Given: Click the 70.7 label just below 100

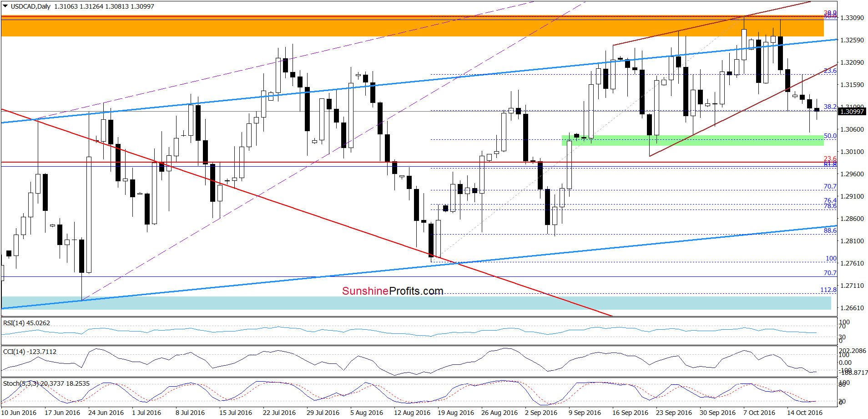Looking at the screenshot, I should click(830, 273).
